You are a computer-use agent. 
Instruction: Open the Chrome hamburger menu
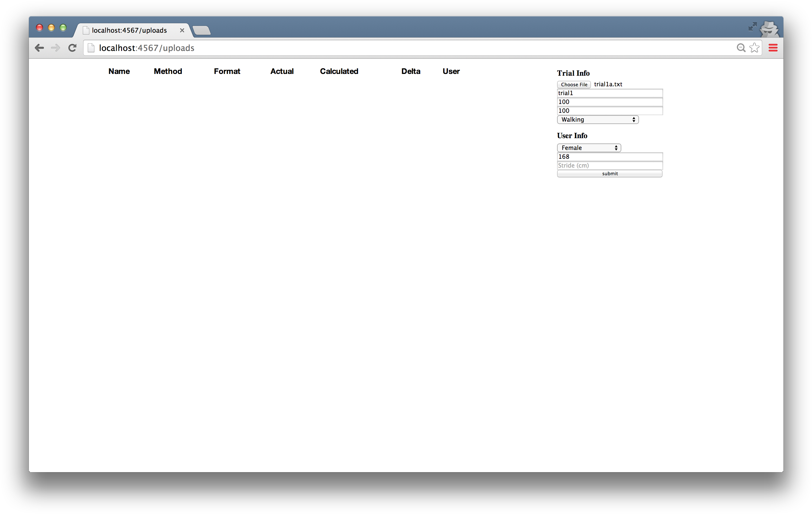coord(773,48)
